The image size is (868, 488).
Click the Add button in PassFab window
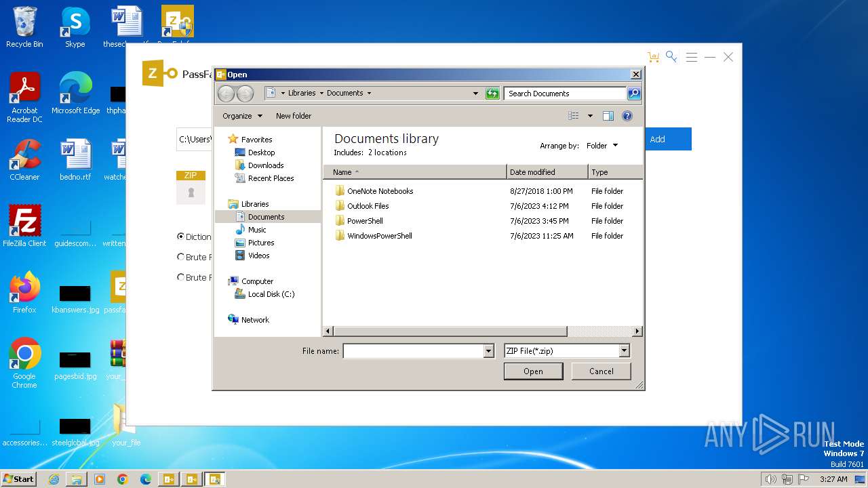668,139
